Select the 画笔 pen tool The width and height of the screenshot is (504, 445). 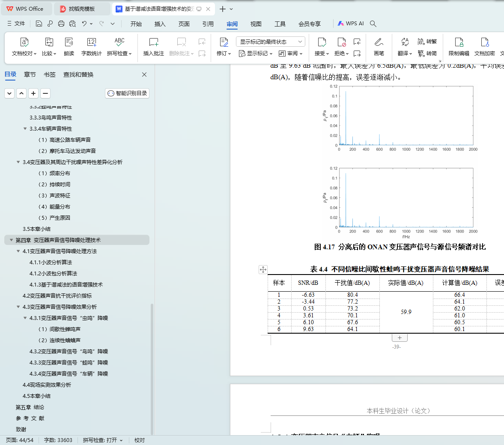click(379, 47)
